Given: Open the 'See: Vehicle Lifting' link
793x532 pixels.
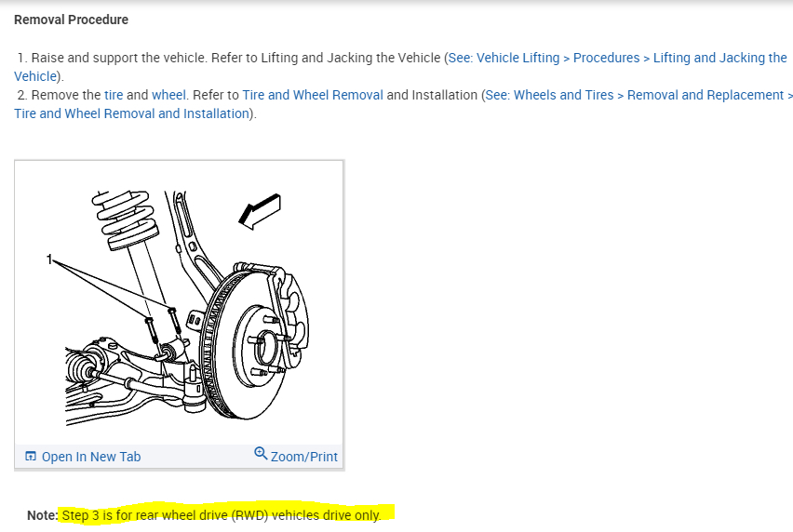Looking at the screenshot, I should (x=504, y=58).
